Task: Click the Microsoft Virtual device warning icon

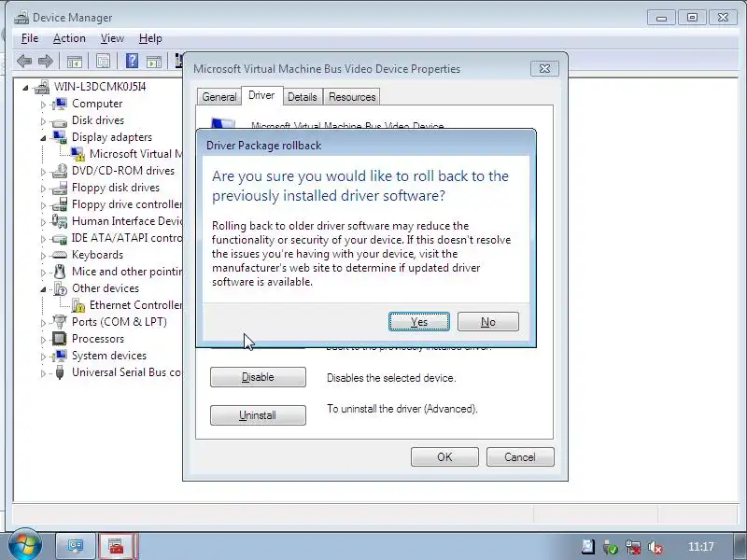Action: [78, 154]
